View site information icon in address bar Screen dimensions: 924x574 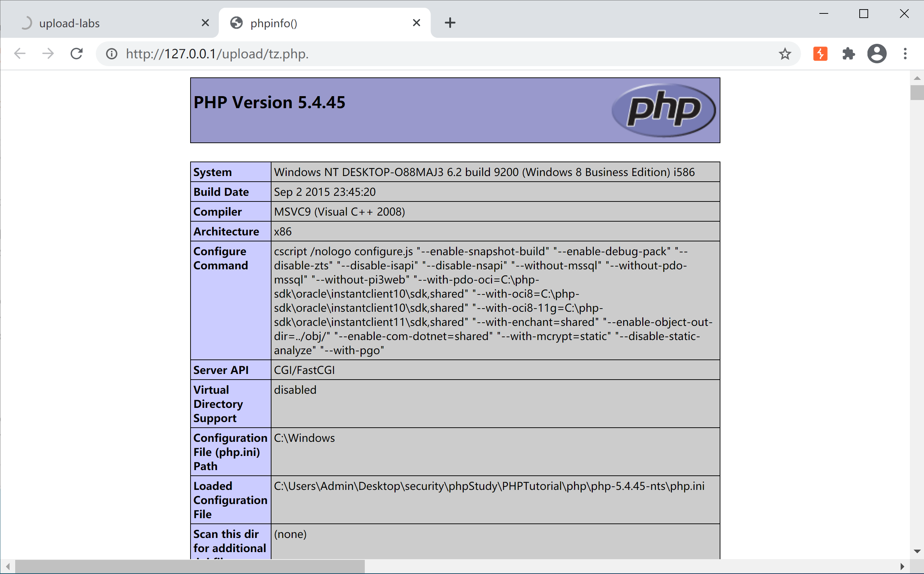click(112, 54)
